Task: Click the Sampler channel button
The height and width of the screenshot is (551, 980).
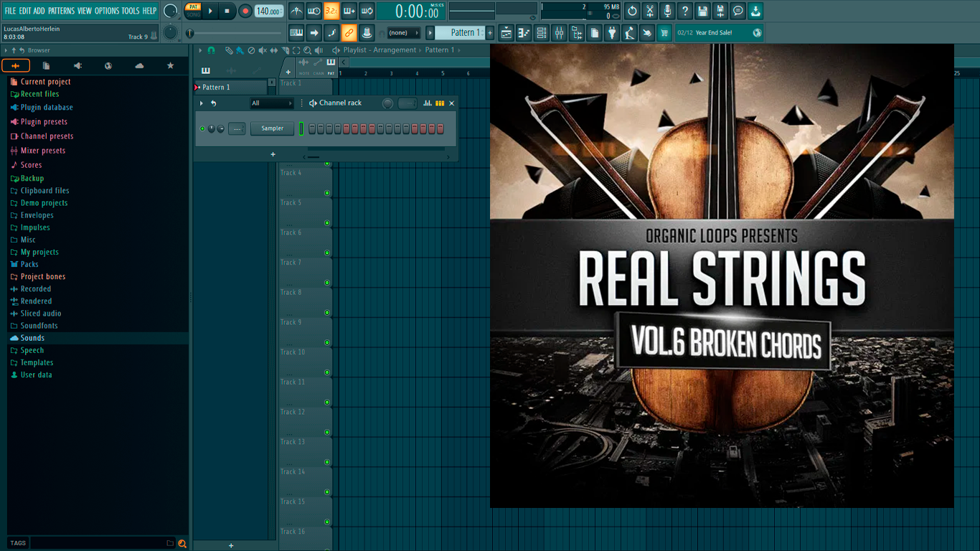Action: click(272, 128)
